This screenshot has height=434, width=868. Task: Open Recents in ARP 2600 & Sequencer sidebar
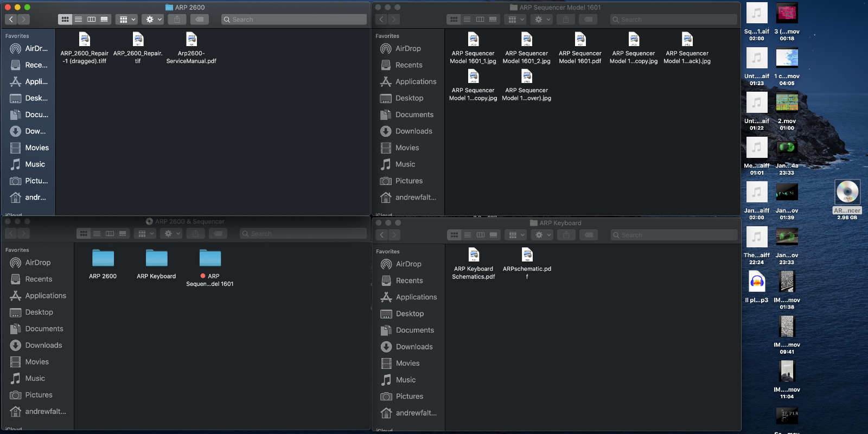tap(38, 279)
